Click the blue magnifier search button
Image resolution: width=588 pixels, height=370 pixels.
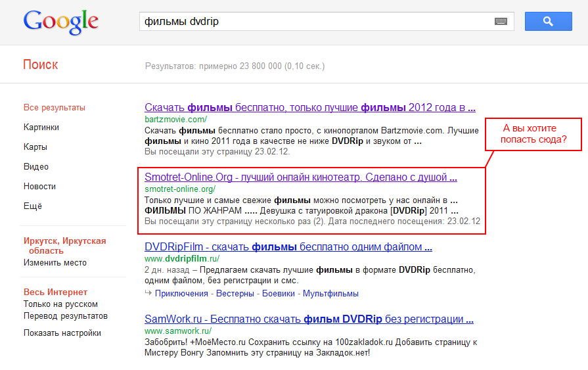(548, 21)
